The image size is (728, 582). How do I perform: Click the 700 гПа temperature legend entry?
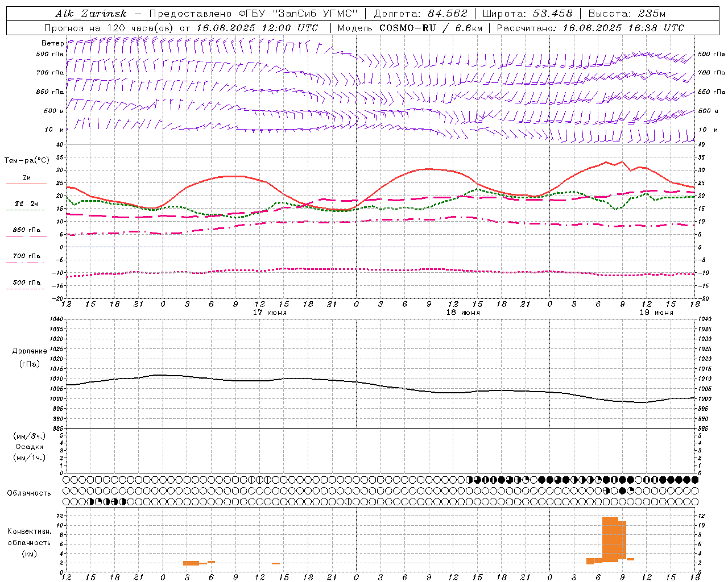(27, 256)
